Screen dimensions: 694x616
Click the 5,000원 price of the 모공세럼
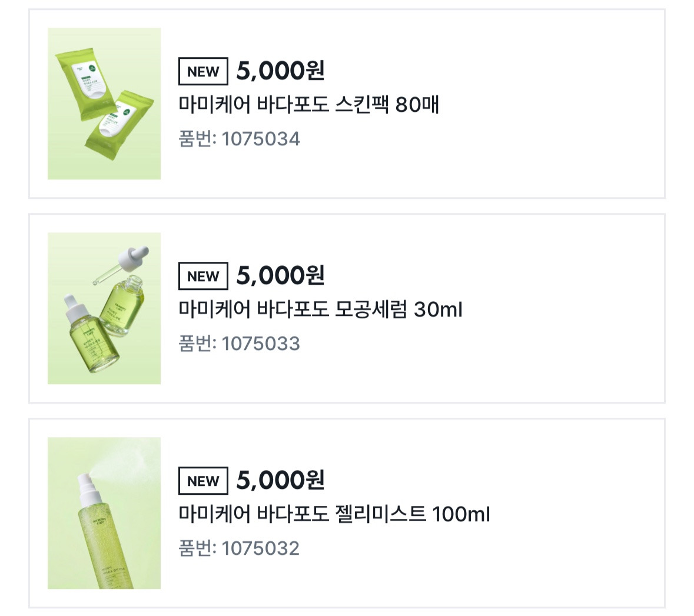coord(281,275)
